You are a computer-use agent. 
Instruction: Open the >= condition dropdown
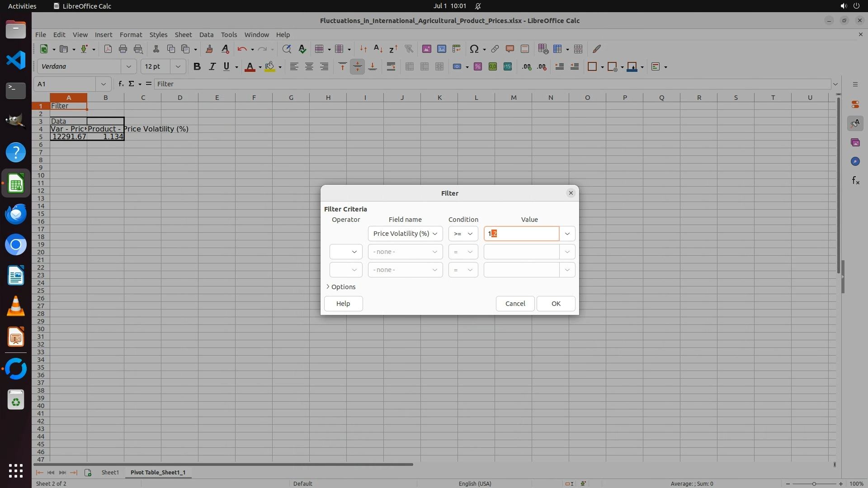[x=463, y=234]
